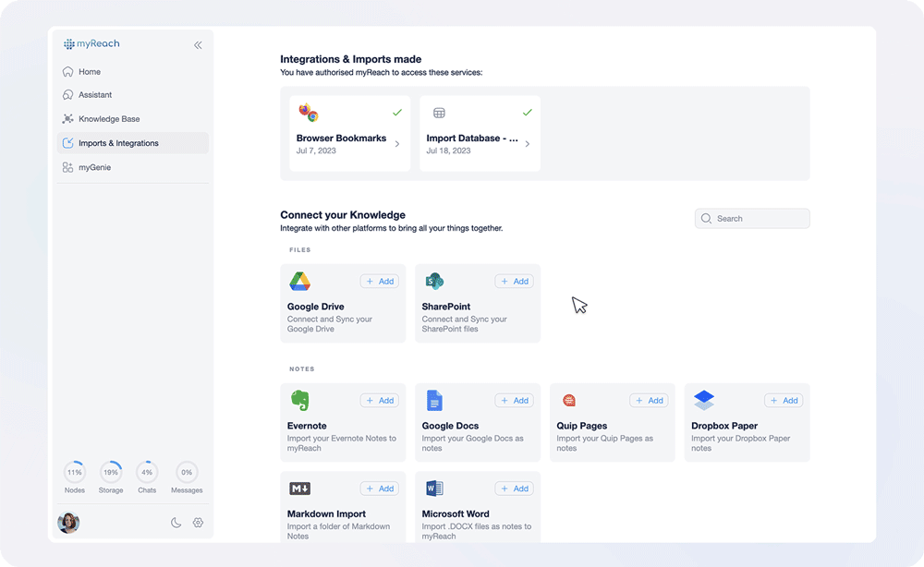This screenshot has width=924, height=567.
Task: Expand the Import Database integration chevron
Action: (x=528, y=144)
